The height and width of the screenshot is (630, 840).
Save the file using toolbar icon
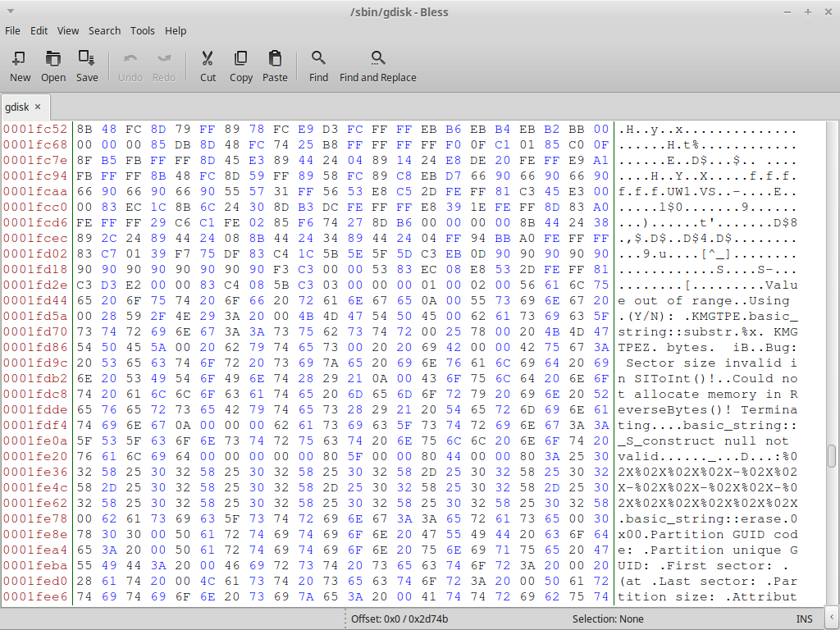coord(87,66)
